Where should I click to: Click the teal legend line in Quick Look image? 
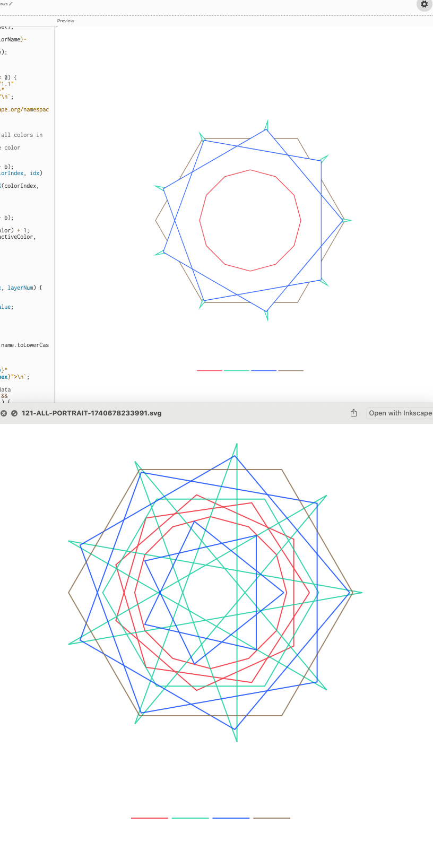click(x=190, y=818)
